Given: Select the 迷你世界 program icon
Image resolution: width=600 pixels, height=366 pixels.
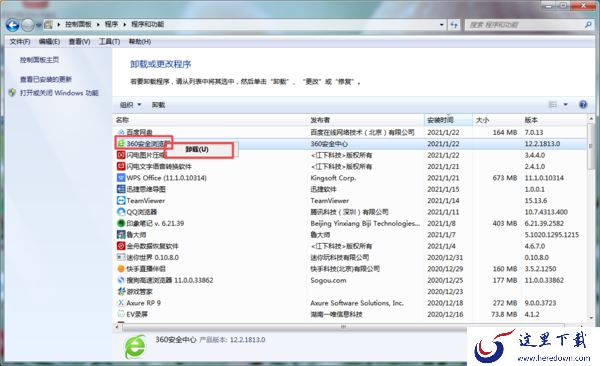Looking at the screenshot, I should tap(121, 257).
